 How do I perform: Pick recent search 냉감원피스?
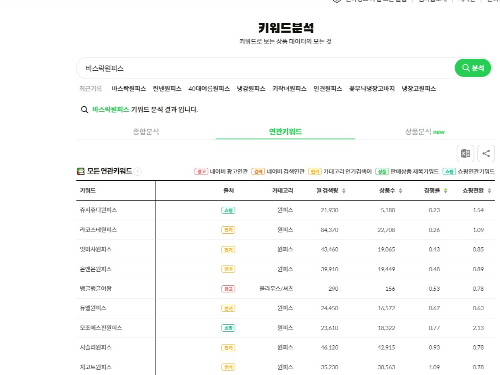click(251, 89)
